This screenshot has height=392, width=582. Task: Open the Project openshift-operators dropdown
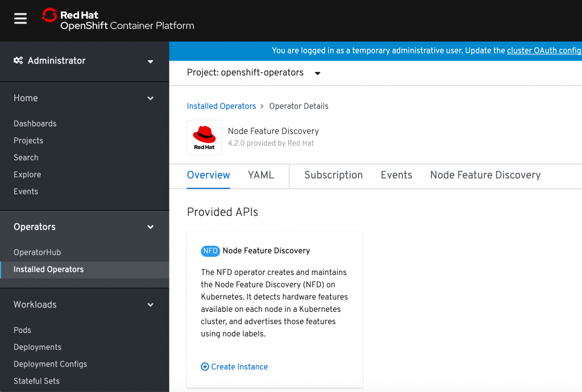[253, 73]
